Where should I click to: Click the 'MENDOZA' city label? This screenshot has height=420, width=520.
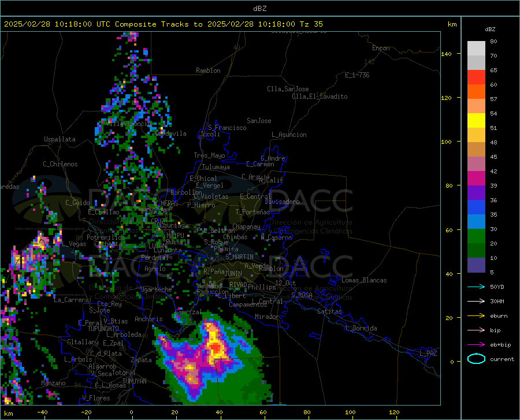click(154, 211)
